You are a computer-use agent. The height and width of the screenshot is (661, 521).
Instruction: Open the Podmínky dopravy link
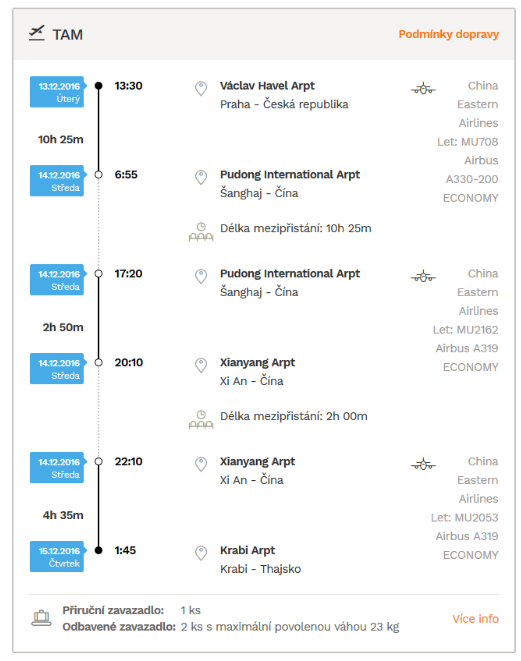coord(448,34)
